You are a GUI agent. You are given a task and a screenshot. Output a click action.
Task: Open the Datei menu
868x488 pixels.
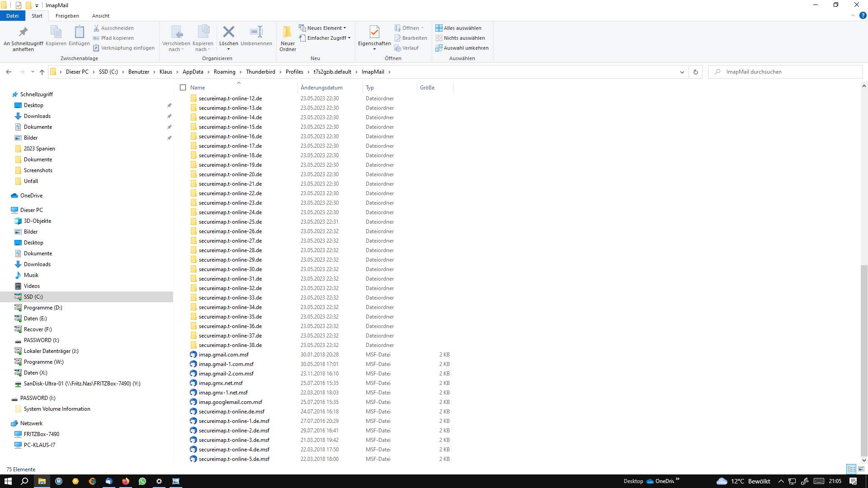(12, 16)
